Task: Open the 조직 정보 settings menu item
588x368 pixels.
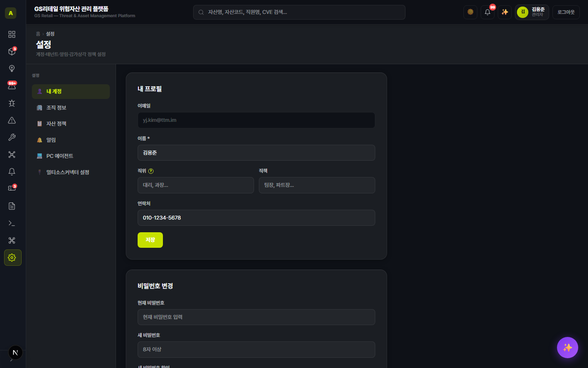Action: pos(71,108)
